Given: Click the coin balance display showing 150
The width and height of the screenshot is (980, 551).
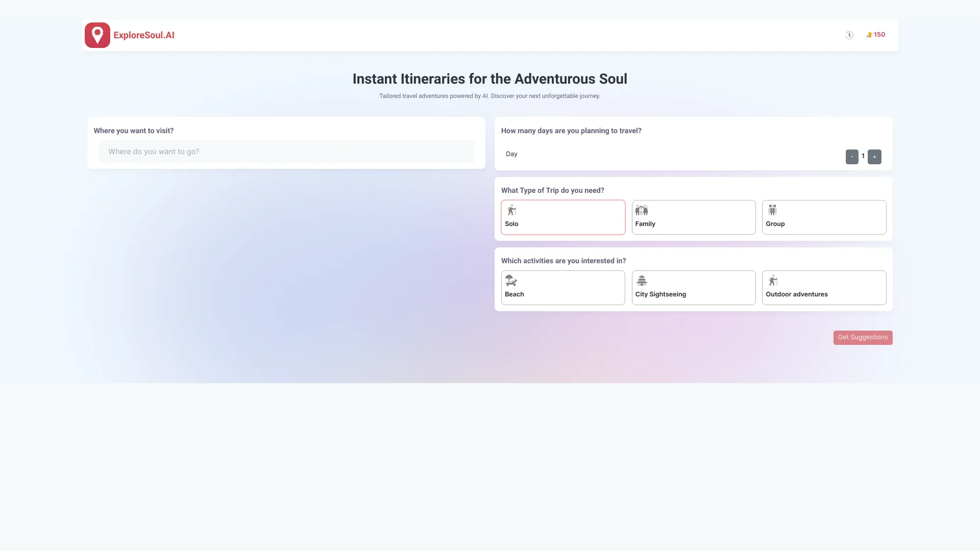Looking at the screenshot, I should point(875,34).
